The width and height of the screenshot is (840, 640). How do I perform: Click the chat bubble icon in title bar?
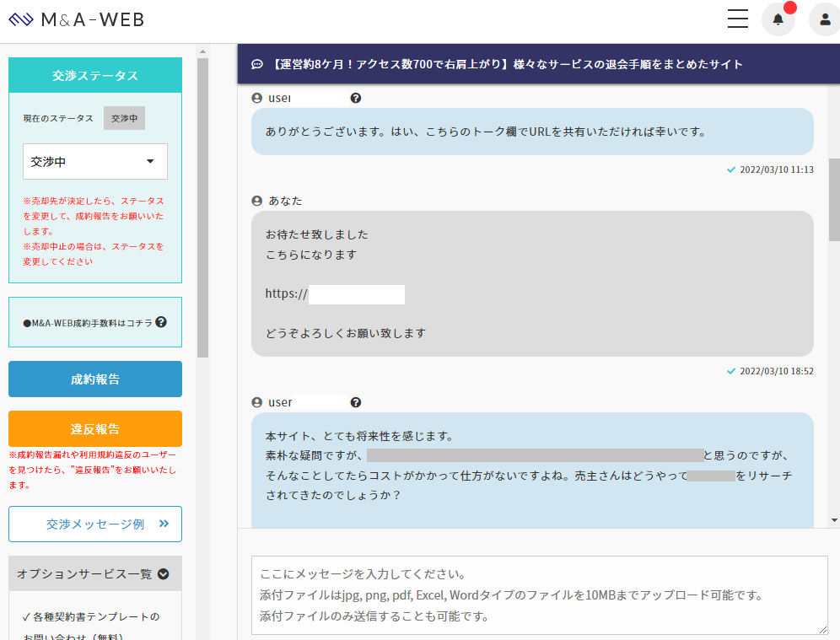[x=257, y=64]
